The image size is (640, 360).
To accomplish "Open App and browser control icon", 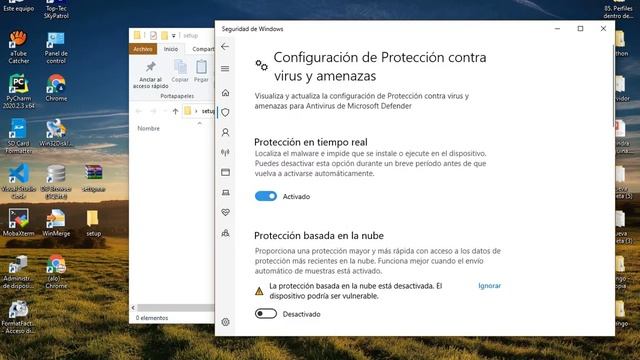I will coord(225,172).
